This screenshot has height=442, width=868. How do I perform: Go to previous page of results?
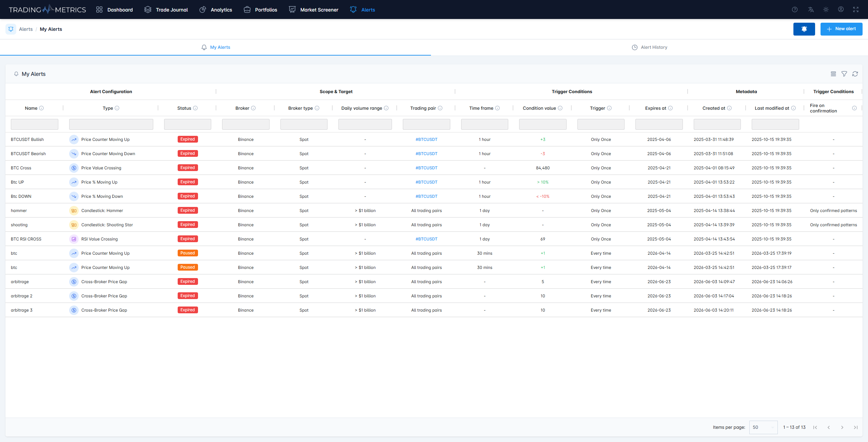click(x=829, y=427)
